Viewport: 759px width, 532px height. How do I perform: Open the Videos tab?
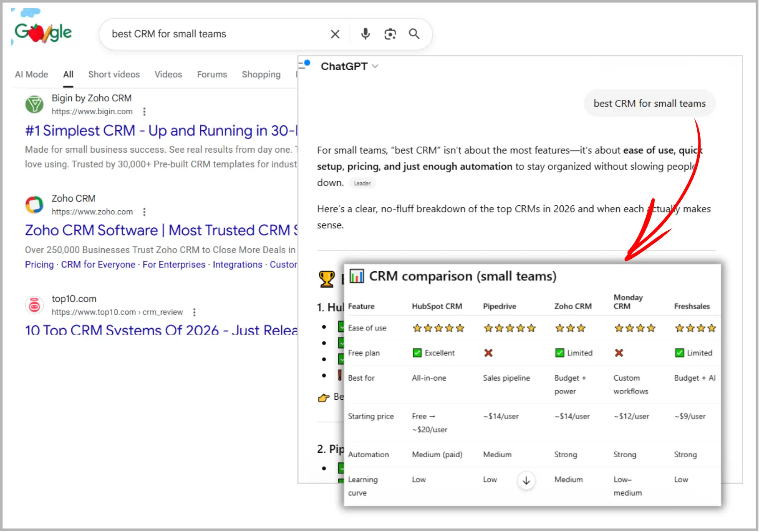pyautogui.click(x=169, y=74)
